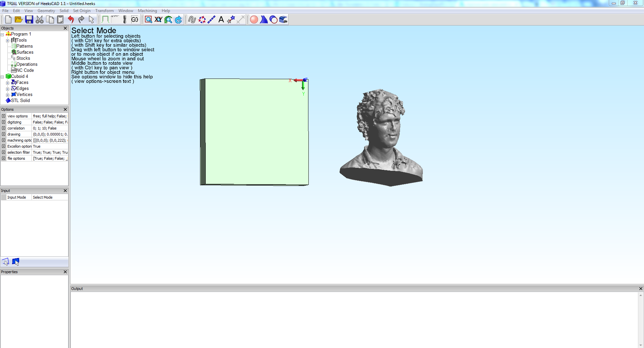The image size is (644, 348).
Task: Select the circles drawing tool icon
Action: coord(202,20)
